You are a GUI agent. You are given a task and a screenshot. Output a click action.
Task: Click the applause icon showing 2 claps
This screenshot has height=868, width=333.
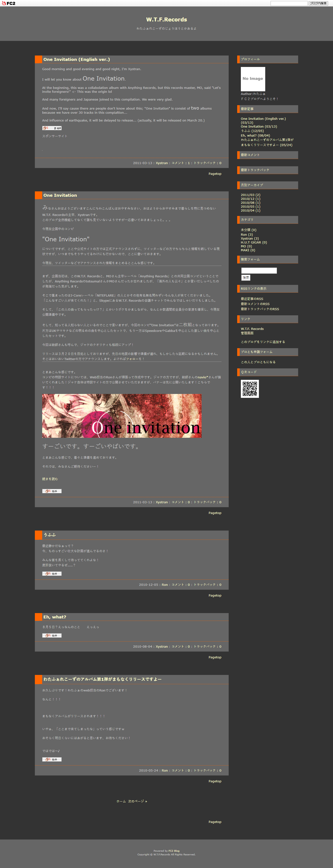[52, 128]
